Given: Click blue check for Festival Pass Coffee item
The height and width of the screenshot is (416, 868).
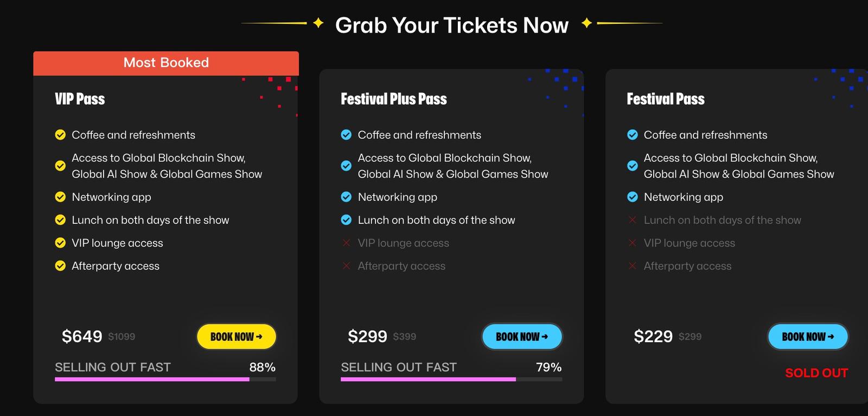Looking at the screenshot, I should [x=632, y=135].
